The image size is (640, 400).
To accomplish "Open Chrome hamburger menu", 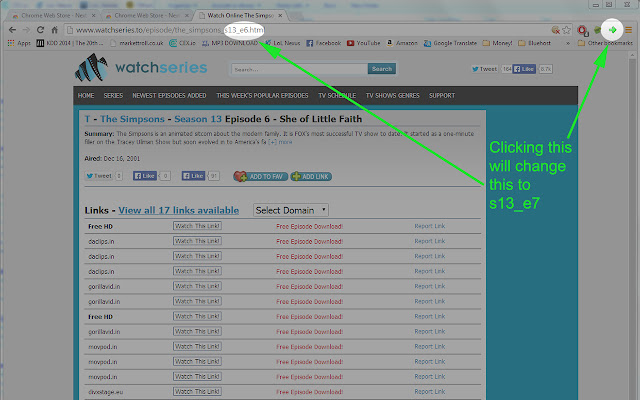I will [x=629, y=30].
